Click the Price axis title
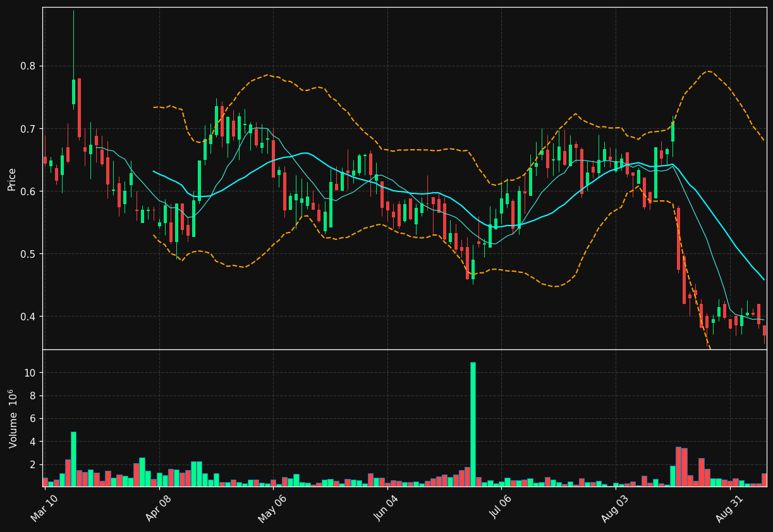The image size is (773, 532). (11, 179)
